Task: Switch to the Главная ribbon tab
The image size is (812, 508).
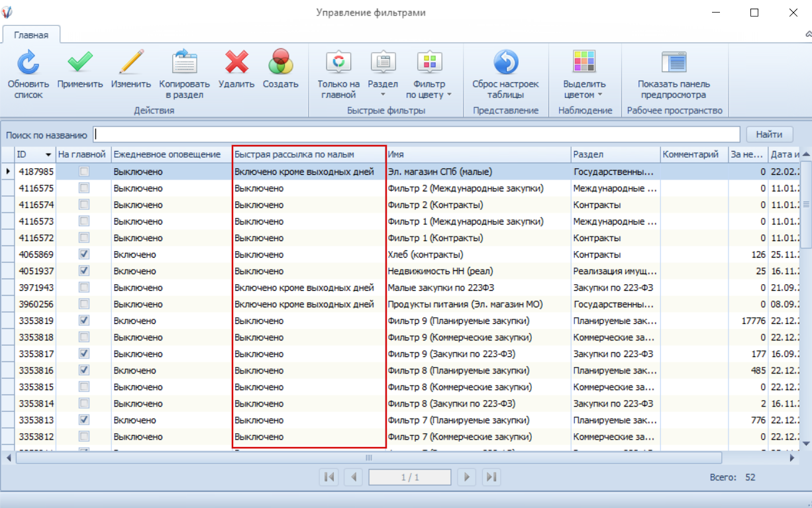Action: click(x=31, y=35)
